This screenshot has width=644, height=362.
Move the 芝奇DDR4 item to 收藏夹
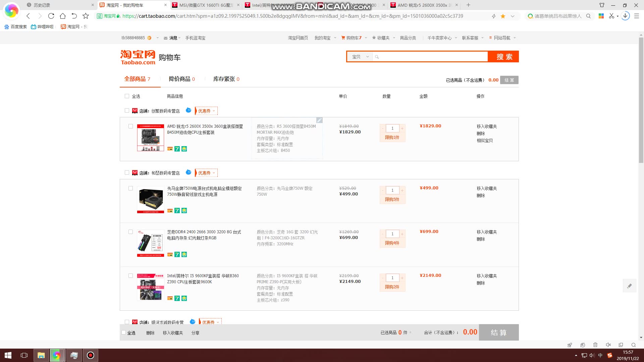click(x=487, y=232)
